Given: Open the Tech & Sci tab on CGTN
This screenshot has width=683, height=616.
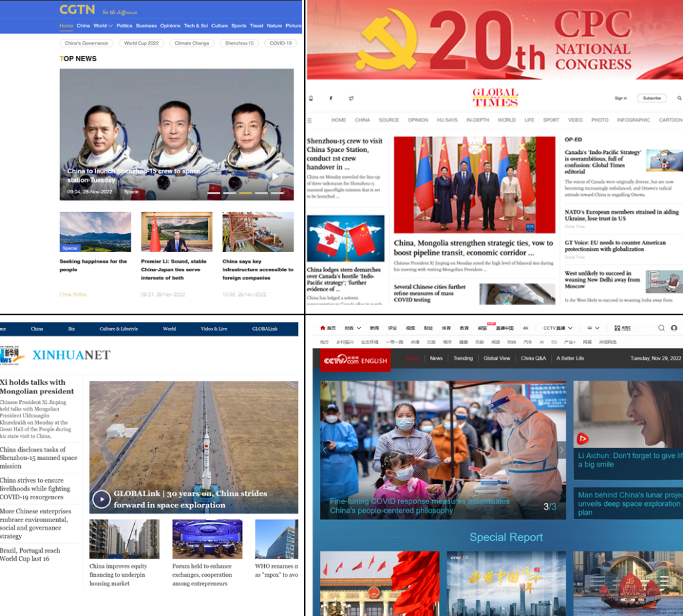Looking at the screenshot, I should coord(195,26).
